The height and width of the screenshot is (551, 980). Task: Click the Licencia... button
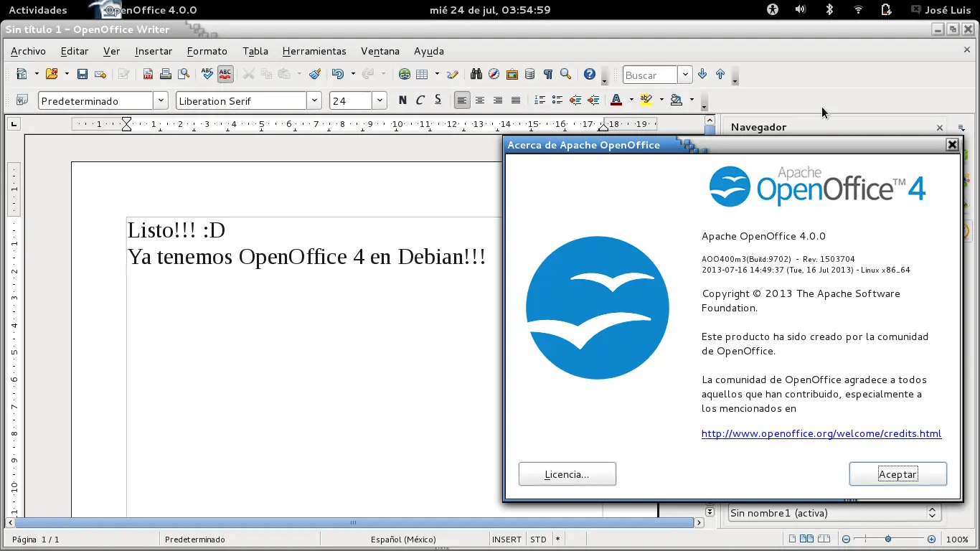click(x=567, y=474)
